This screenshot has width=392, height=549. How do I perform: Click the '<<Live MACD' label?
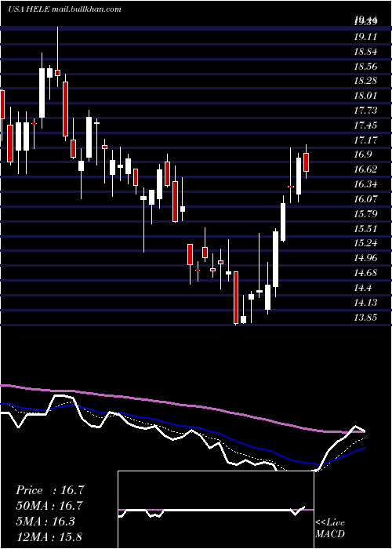pyautogui.click(x=330, y=529)
